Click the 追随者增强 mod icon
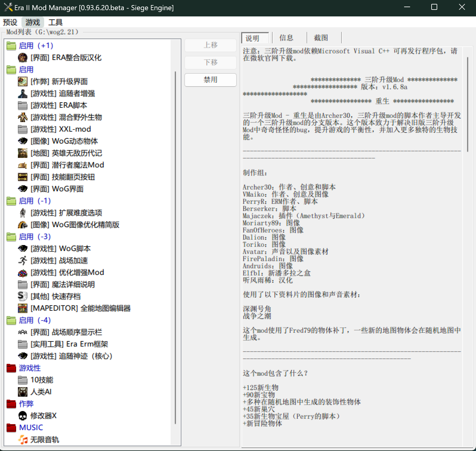This screenshot has width=476, height=451. [23, 93]
